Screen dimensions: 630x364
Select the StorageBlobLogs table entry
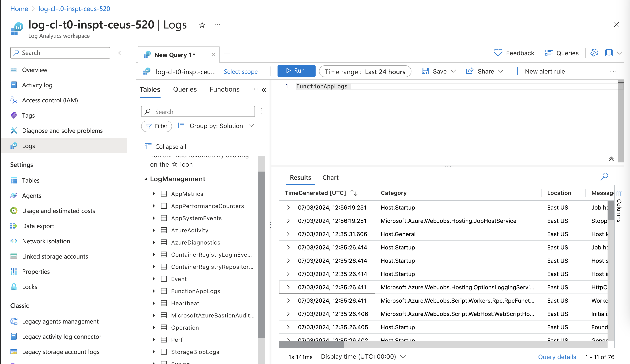pyautogui.click(x=195, y=352)
